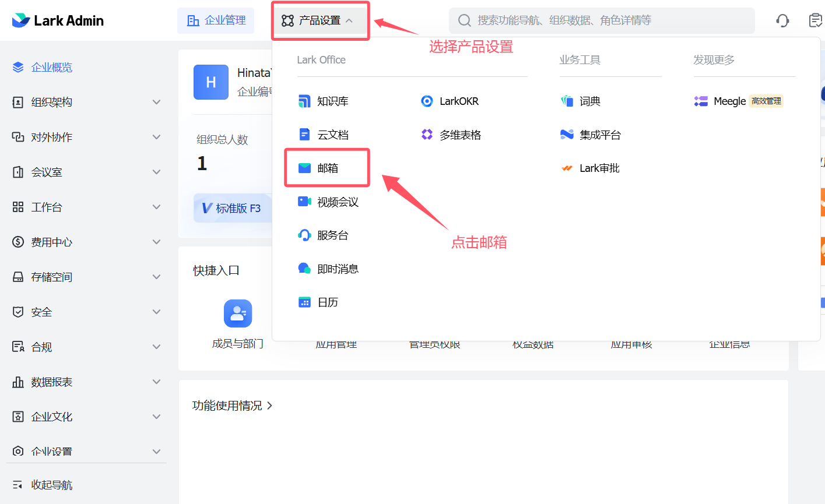Select 邮箱 in the Lark Office list

tap(327, 168)
